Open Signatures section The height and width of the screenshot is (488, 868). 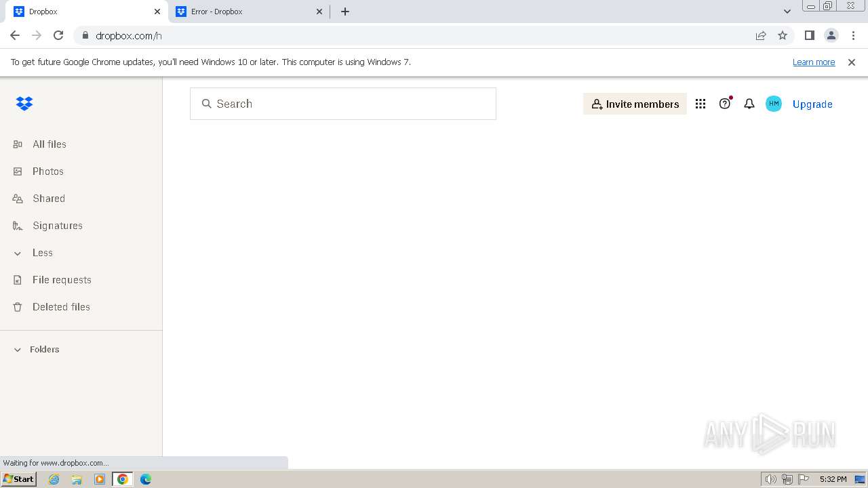[58, 226]
